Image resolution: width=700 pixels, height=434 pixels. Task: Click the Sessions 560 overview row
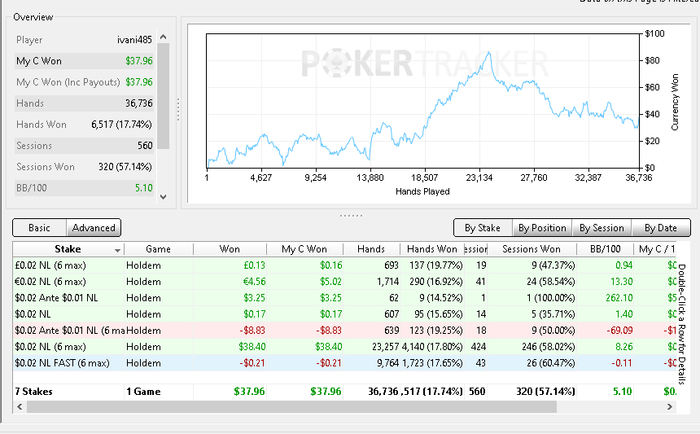click(x=84, y=146)
